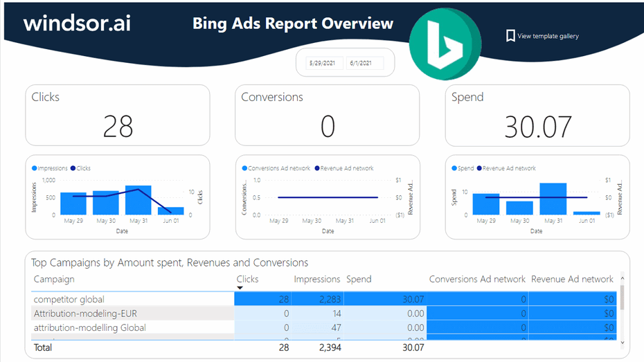644x362 pixels.
Task: Click the table vertical scrollbar thumb
Action: 623,297
